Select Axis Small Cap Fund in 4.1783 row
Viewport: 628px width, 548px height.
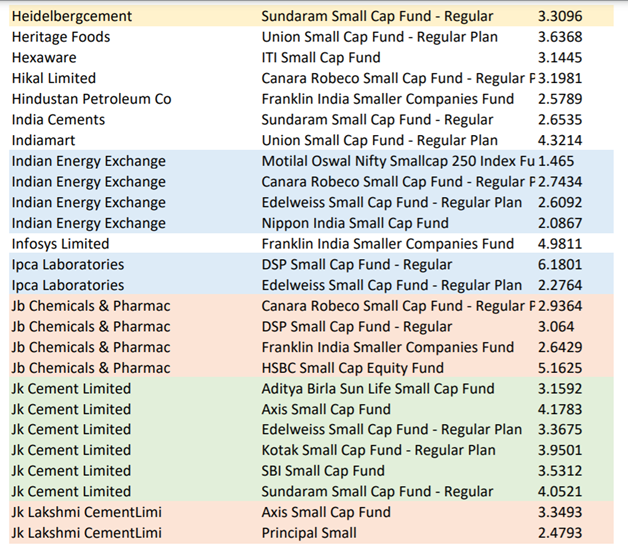[326, 409]
